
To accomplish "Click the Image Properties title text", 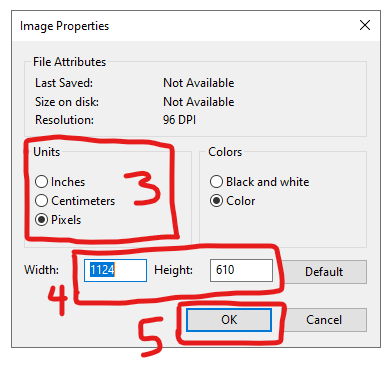I will tap(64, 26).
